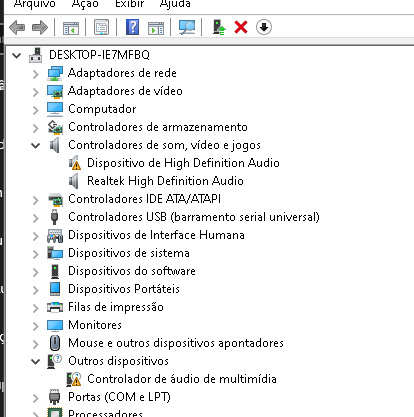Collapse the Outros dispositivos node

pos(35,361)
